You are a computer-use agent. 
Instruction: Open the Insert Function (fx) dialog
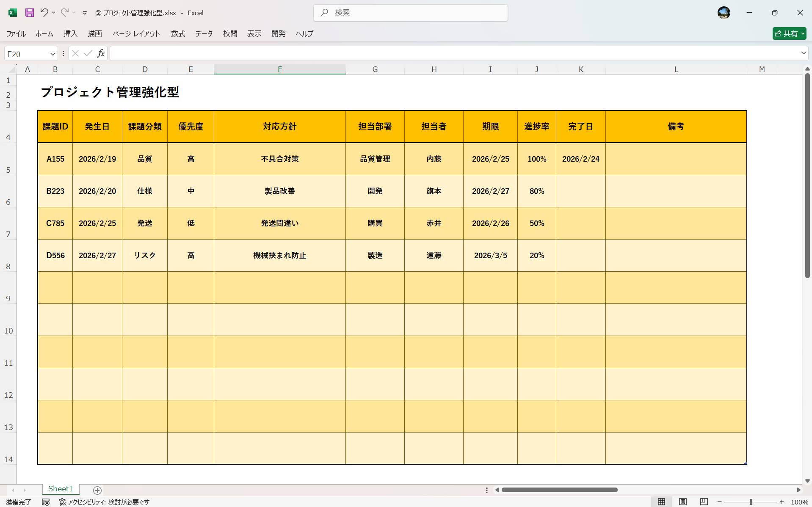[101, 53]
